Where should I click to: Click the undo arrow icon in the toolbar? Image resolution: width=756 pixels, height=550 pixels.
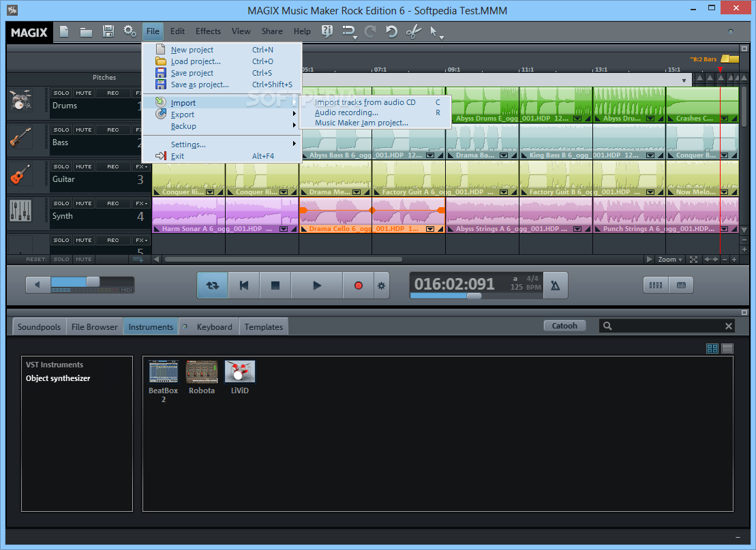coord(391,32)
